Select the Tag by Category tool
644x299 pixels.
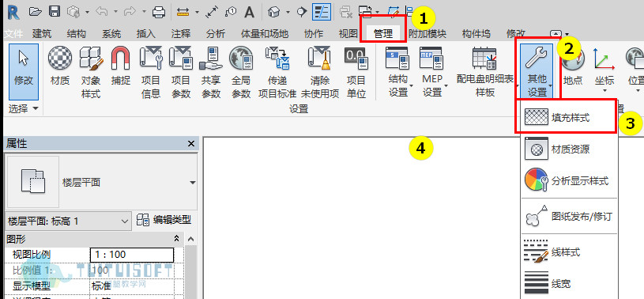(x=231, y=13)
